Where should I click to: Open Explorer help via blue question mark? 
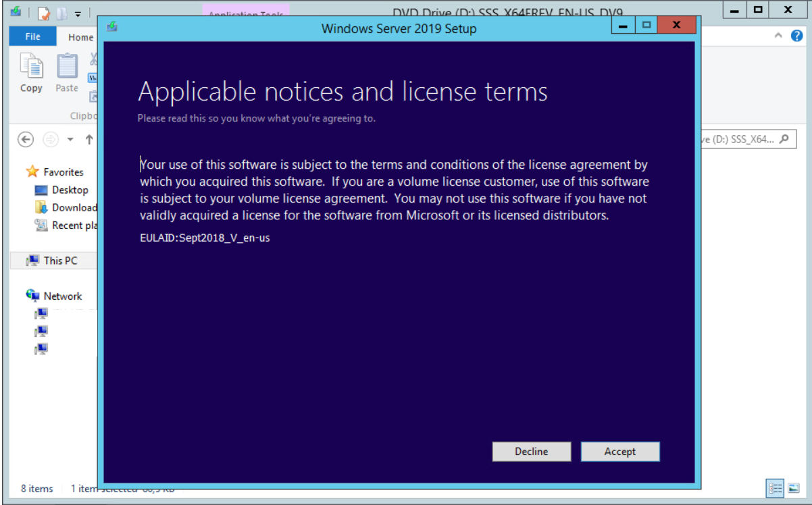pos(796,36)
